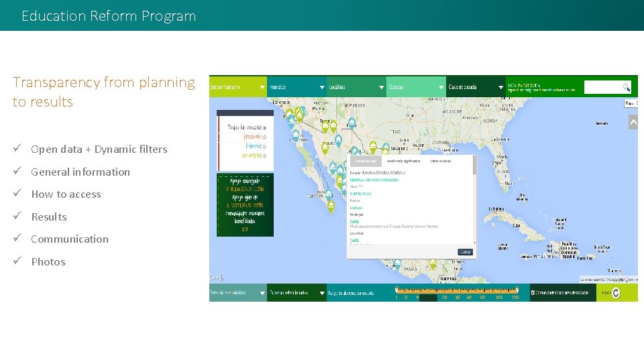644x362 pixels.
Task: Click the popup's vertical scrollbar
Action: [475, 200]
